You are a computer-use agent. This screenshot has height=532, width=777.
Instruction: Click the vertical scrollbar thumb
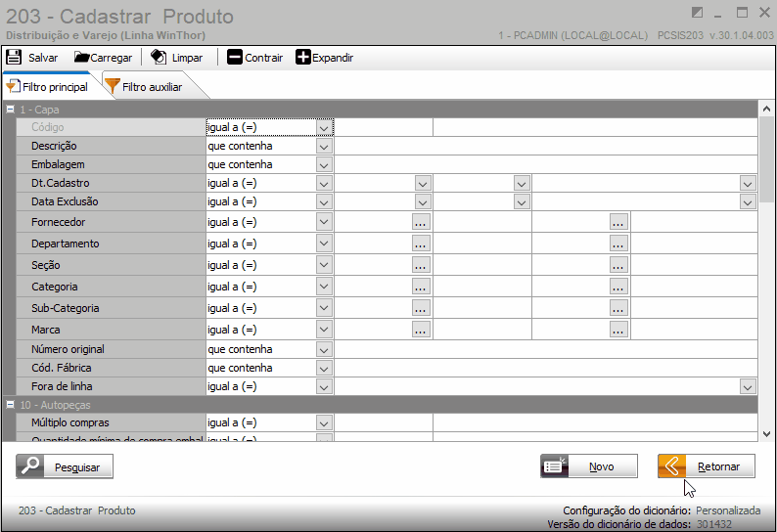tap(766, 159)
